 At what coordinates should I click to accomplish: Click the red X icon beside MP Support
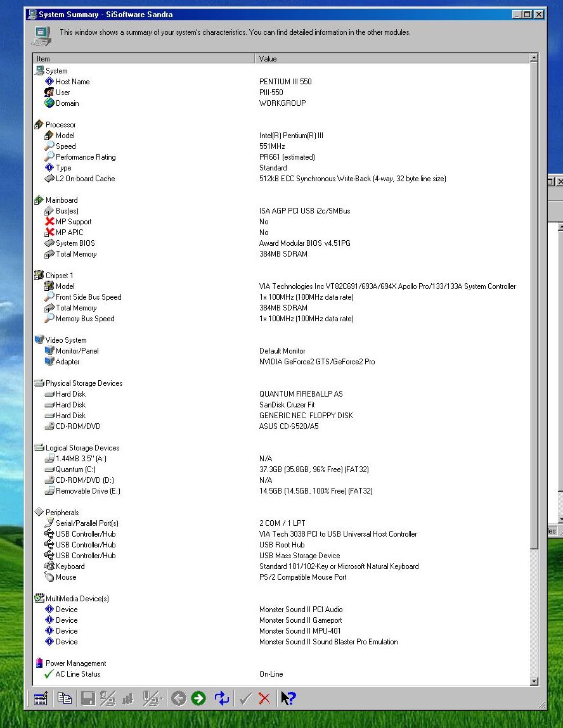(49, 221)
